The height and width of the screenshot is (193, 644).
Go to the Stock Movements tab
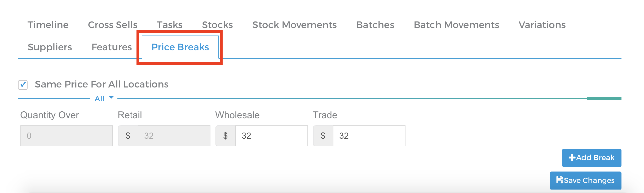pos(294,25)
